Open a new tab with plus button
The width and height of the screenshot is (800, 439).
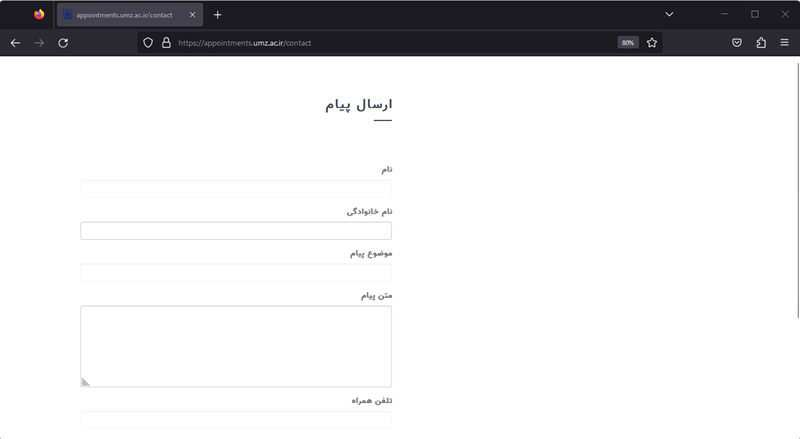click(218, 15)
